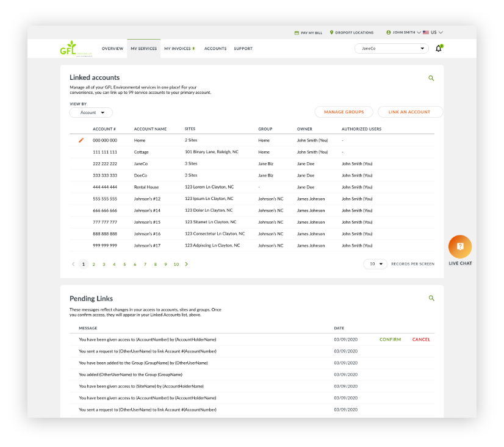Open the Live Chat bubble
The width and height of the screenshot is (504, 447).
pos(460,247)
